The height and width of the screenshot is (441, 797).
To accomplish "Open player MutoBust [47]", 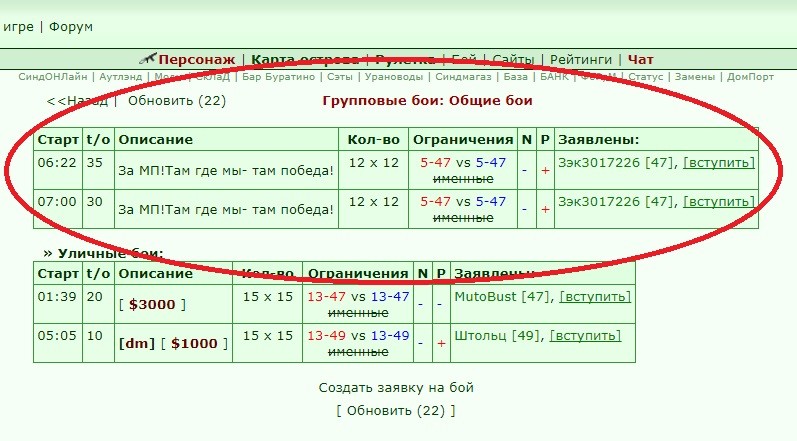I will [503, 297].
